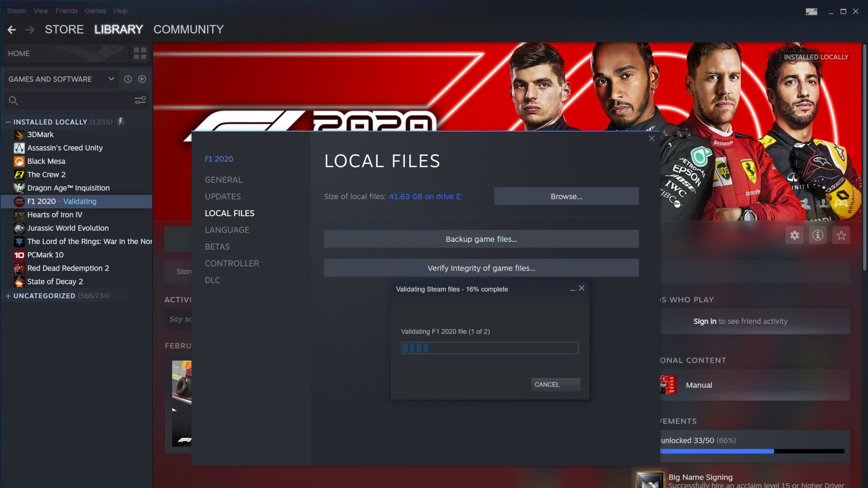This screenshot has width=868, height=488.
Task: Click the Steam Friends menu item
Action: coord(66,11)
